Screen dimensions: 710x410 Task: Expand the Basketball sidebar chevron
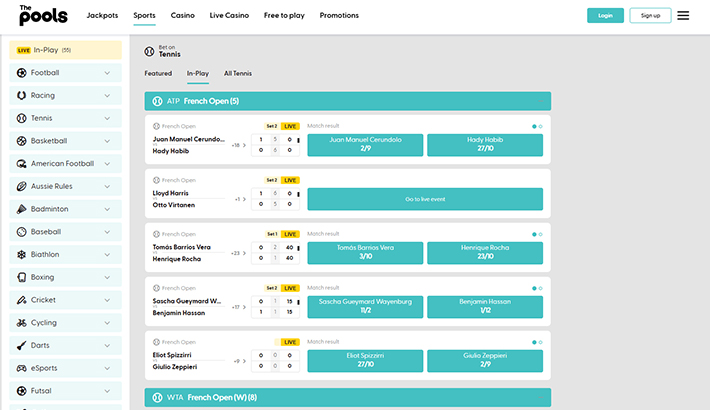tap(107, 140)
